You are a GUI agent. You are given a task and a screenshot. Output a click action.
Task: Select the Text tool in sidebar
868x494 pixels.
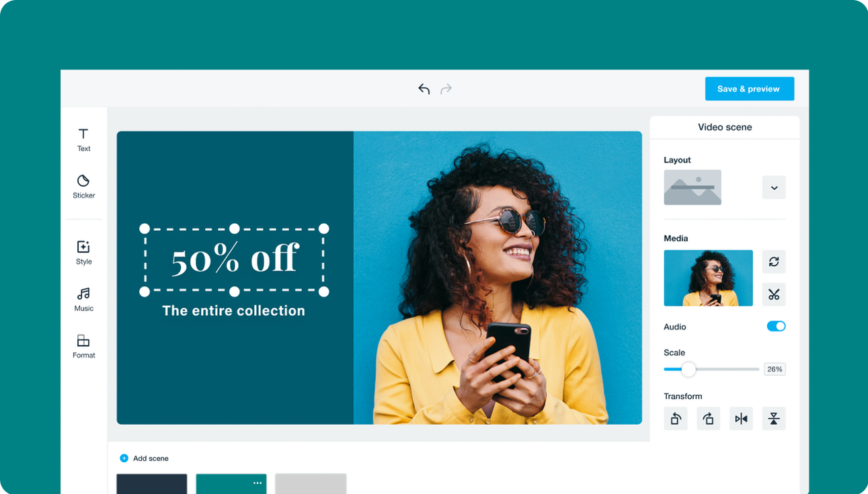pyautogui.click(x=83, y=140)
